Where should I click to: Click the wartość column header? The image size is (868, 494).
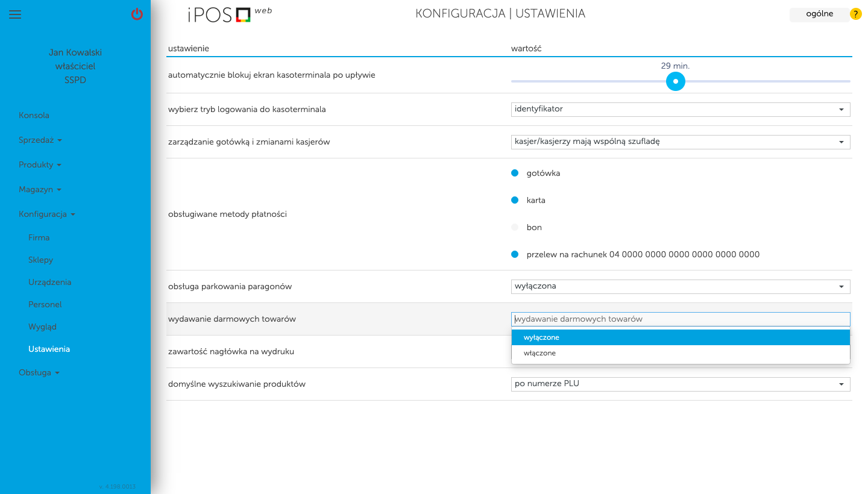[x=526, y=48]
